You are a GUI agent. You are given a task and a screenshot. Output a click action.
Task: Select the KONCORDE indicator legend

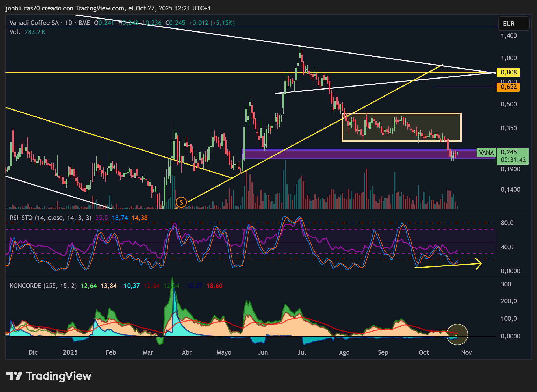[x=43, y=286]
